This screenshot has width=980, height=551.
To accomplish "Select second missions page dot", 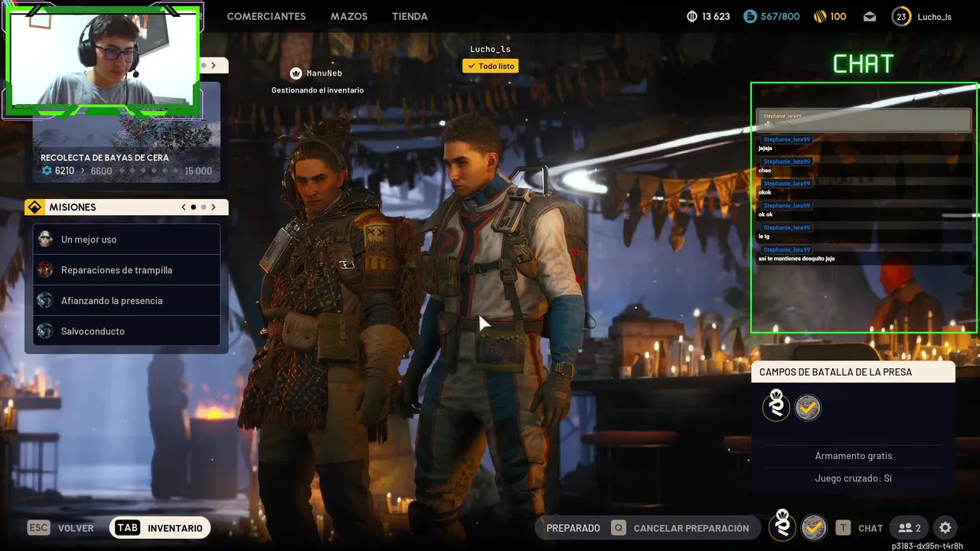I will click(x=204, y=207).
